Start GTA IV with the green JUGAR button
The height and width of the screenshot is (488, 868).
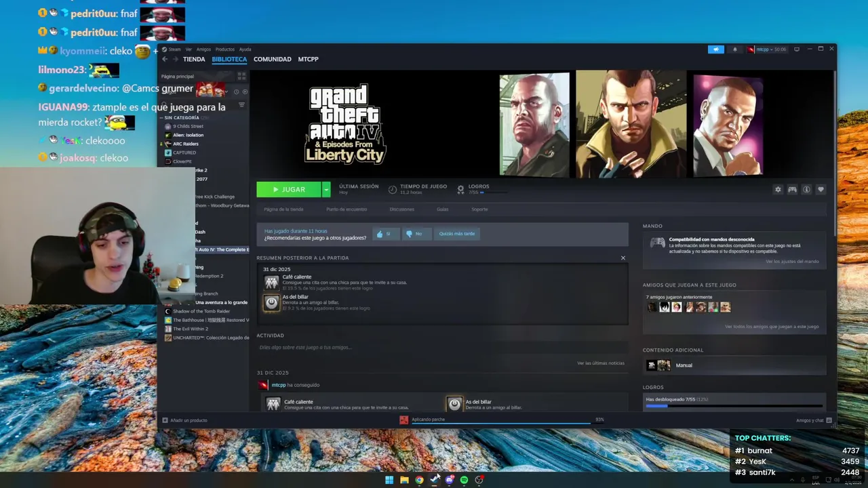[x=289, y=190]
